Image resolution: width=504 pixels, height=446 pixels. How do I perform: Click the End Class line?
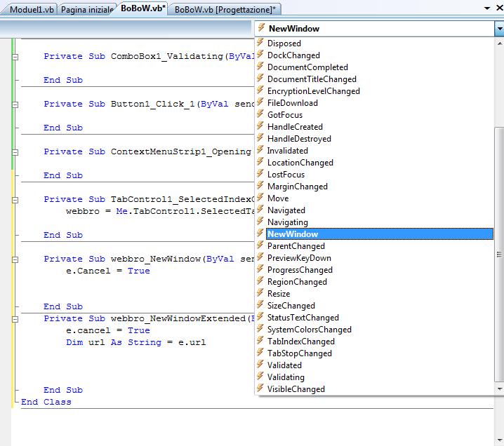46,402
